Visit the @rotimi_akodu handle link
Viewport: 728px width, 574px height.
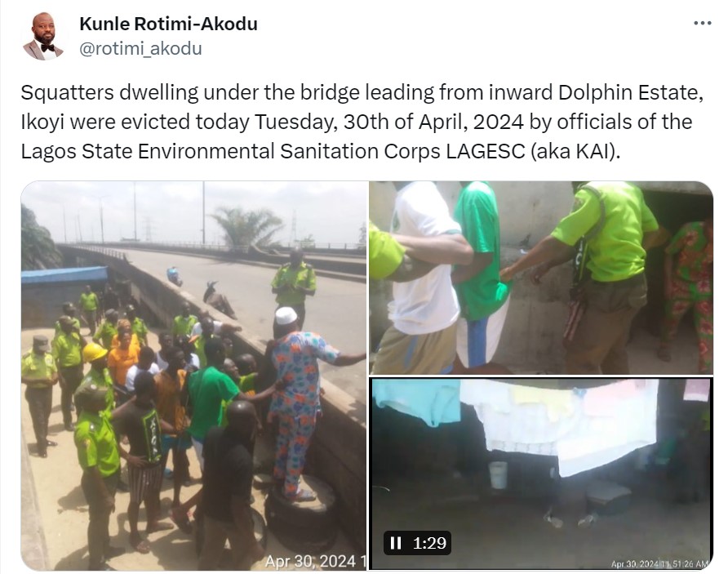140,48
